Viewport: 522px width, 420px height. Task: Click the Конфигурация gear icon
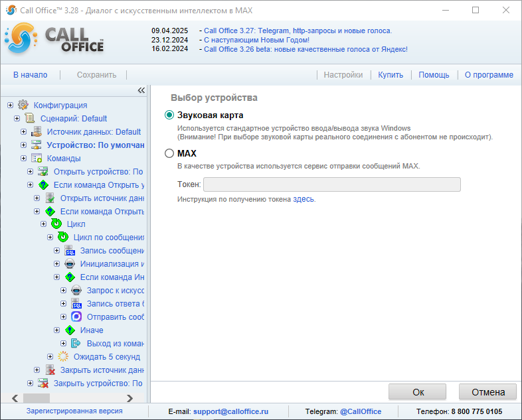[x=23, y=105]
